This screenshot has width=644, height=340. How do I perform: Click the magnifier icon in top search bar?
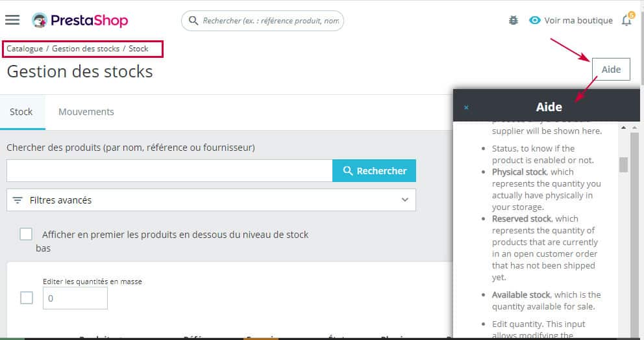[193, 21]
